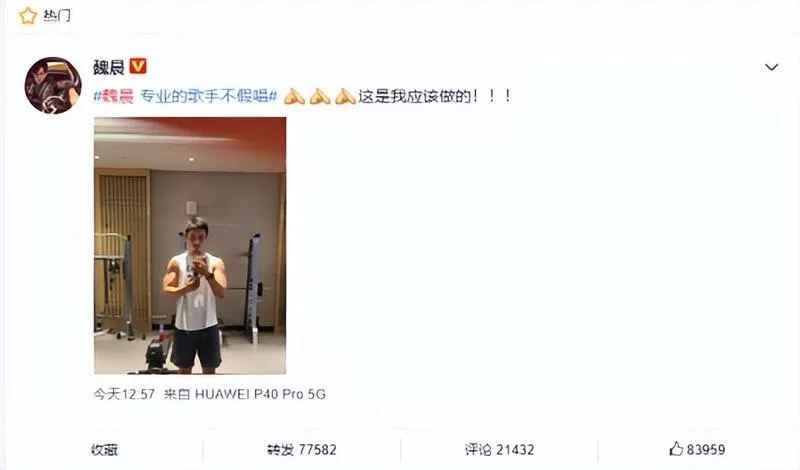Select the 热门 tab label
The height and width of the screenshot is (470, 800).
click(57, 16)
